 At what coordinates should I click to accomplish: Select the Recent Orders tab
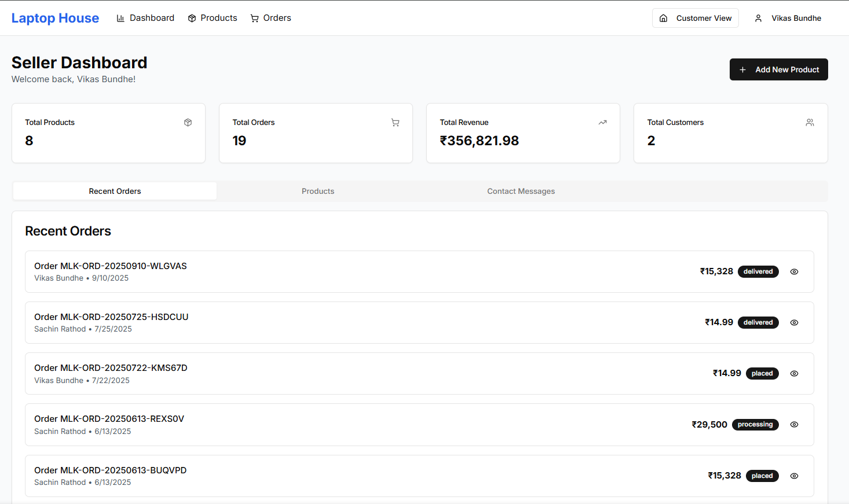tap(115, 191)
